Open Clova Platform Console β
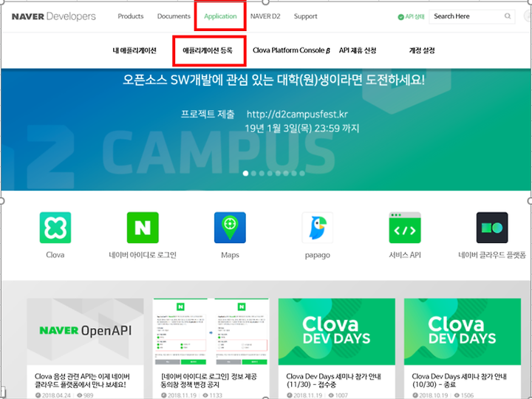The image size is (532, 399). (291, 50)
